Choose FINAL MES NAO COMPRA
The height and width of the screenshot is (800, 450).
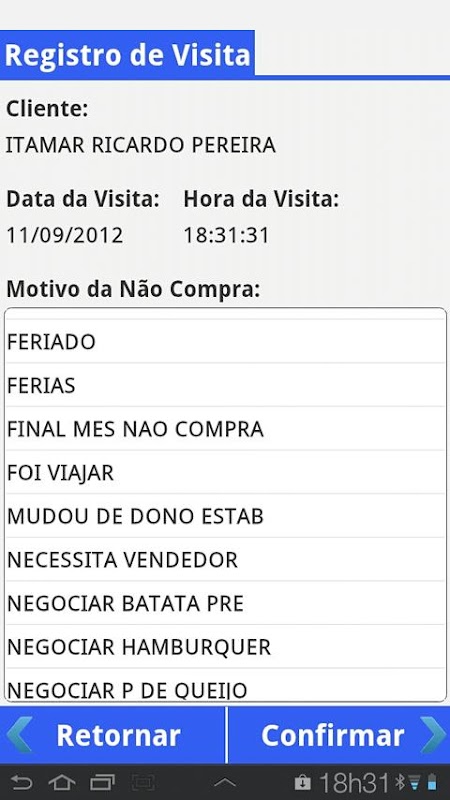(x=225, y=429)
